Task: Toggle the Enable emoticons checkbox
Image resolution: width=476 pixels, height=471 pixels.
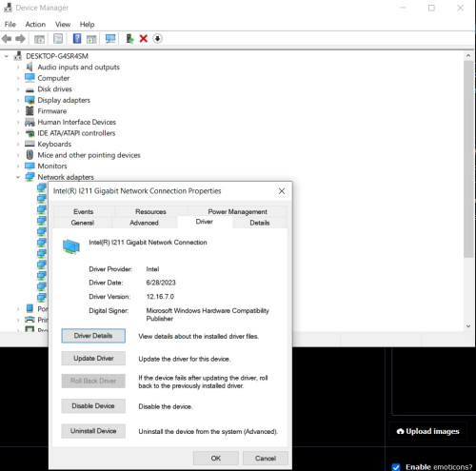Action: tap(396, 467)
